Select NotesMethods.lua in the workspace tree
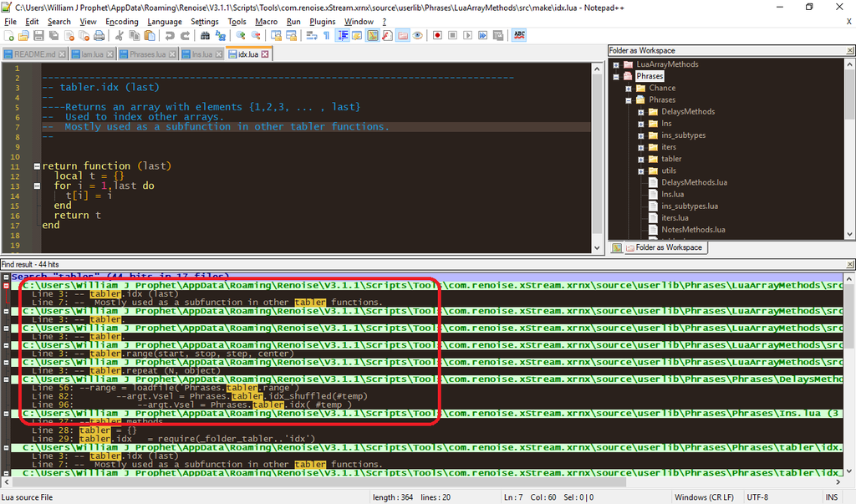 pyautogui.click(x=693, y=230)
